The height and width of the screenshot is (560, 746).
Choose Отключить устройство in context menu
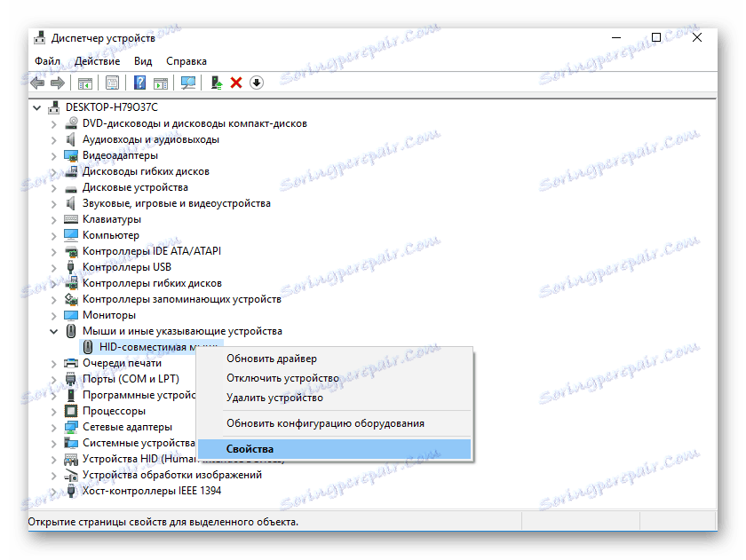(x=282, y=378)
